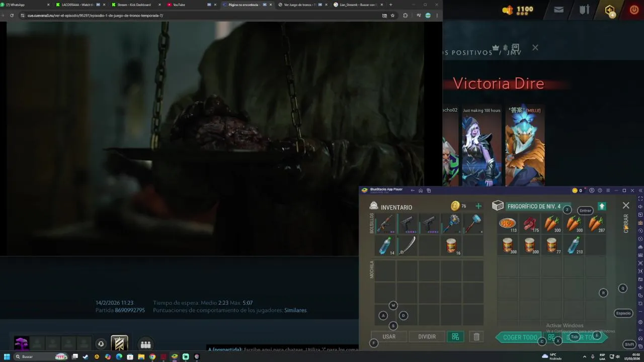Click the green sort grid icon under inventory
Screen dimensions: 644x362
tap(455, 337)
